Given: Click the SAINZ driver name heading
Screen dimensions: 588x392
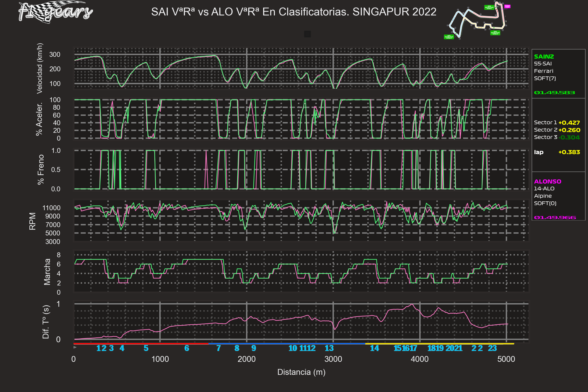Looking at the screenshot, I should (x=544, y=57).
